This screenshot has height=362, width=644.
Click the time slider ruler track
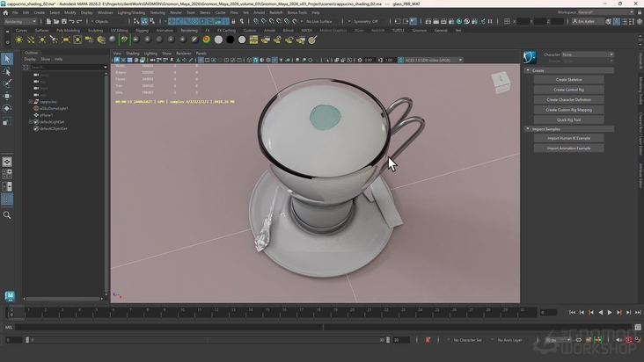click(264, 312)
